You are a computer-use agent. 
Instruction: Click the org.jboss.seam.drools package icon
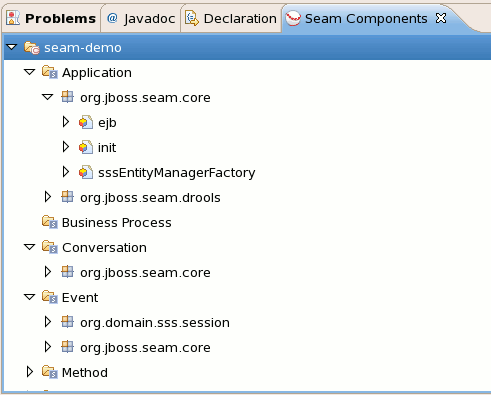pyautogui.click(x=68, y=197)
